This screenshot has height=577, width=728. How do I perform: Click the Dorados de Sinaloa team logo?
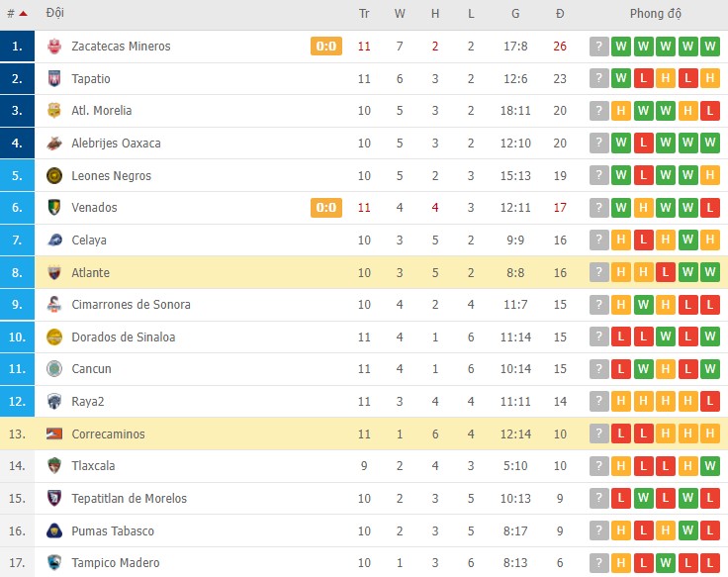(x=54, y=337)
